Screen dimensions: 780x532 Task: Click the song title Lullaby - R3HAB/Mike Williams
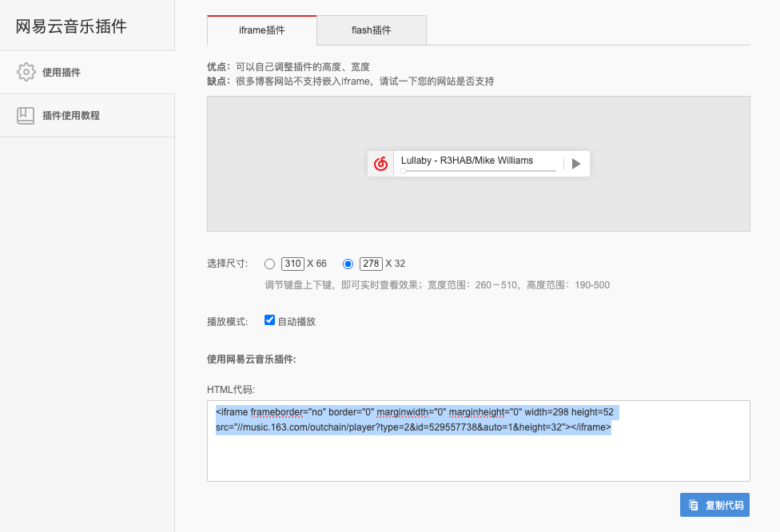click(467, 160)
